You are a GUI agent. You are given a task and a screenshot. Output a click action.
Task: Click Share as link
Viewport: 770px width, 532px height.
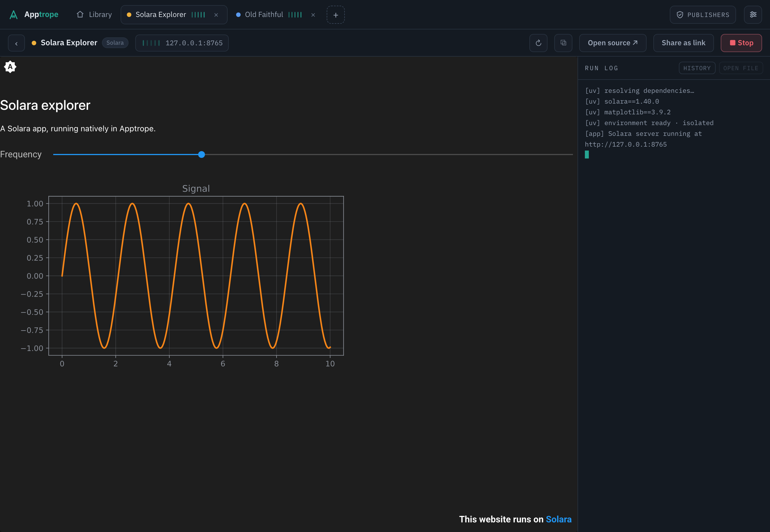click(683, 43)
